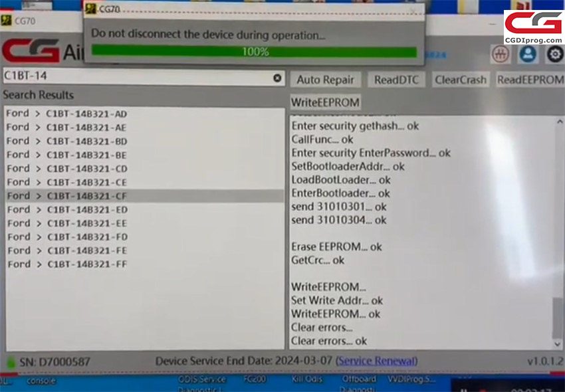The height and width of the screenshot is (392, 565).
Task: Open the user account profile icon
Action: pos(528,54)
